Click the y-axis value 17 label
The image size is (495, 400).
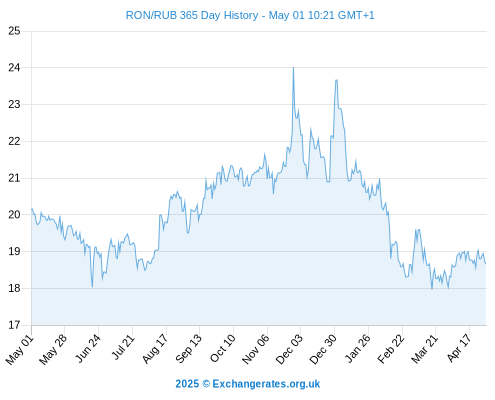coord(14,325)
